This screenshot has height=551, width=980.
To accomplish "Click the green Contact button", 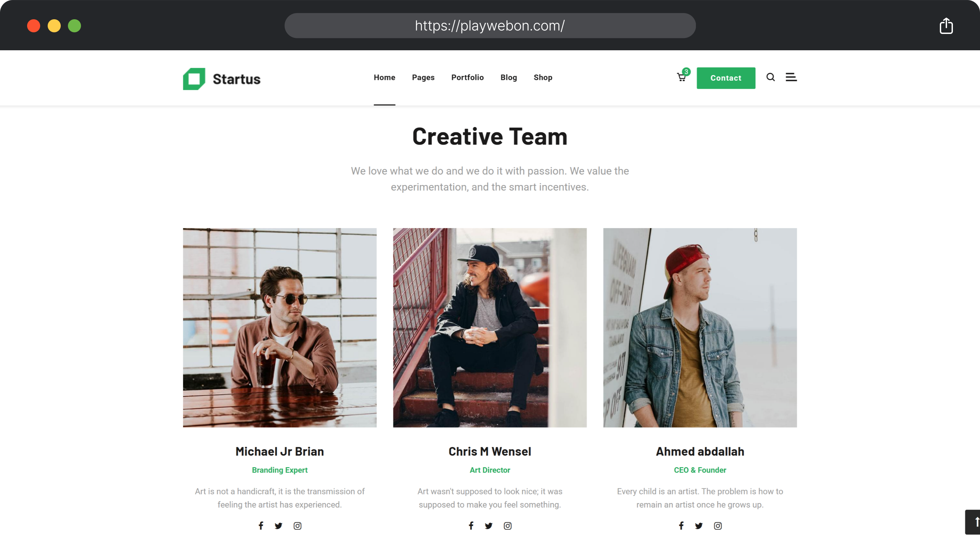I will (726, 78).
